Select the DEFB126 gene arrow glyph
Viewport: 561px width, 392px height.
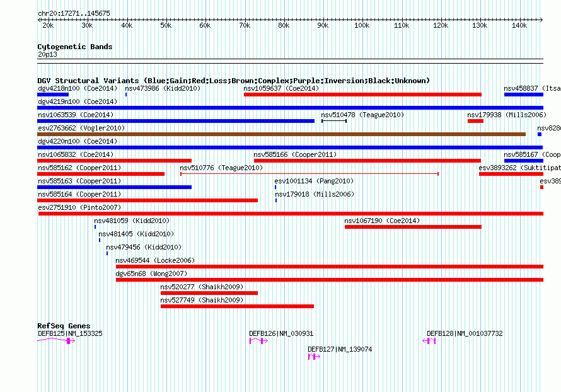258,341
